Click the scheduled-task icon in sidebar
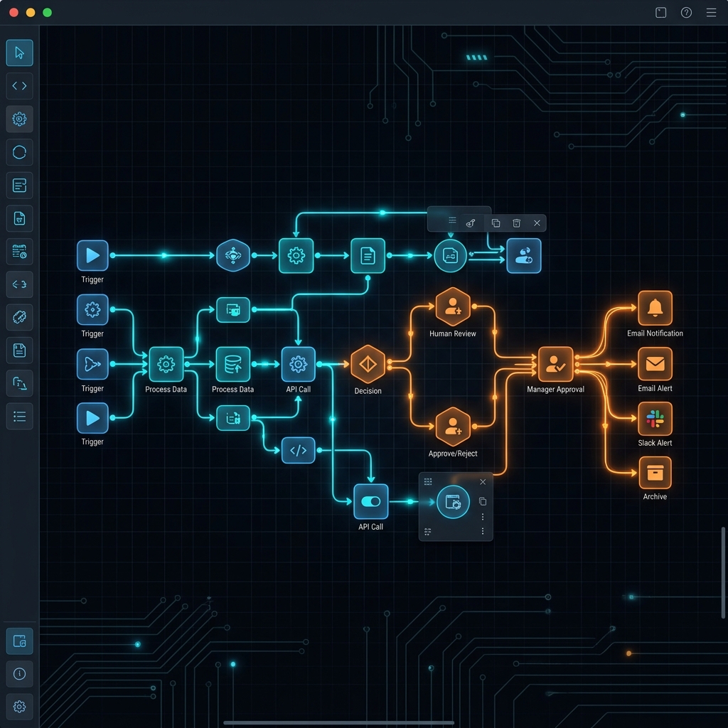 click(x=19, y=252)
